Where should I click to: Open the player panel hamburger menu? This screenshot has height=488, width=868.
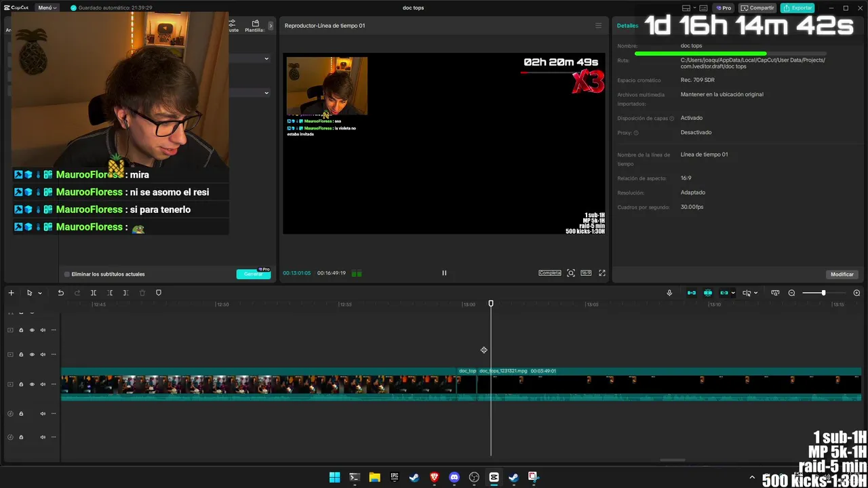click(598, 26)
